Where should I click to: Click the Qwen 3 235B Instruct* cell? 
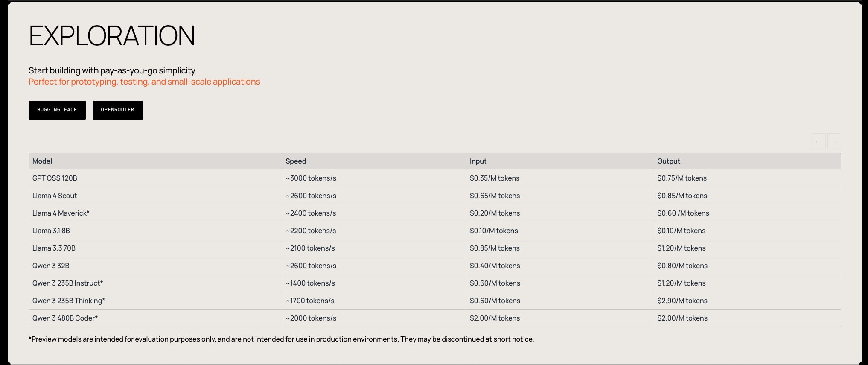(155, 283)
